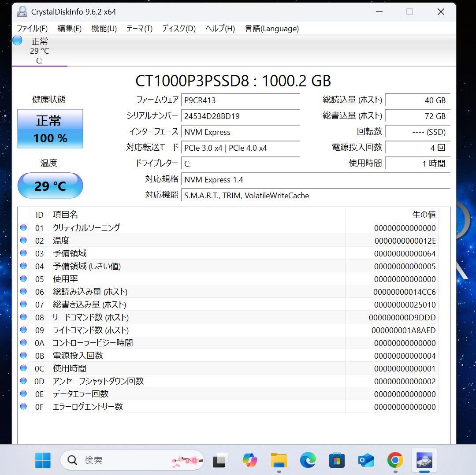Select the raw value 00000000014CC6
Image resolution: width=476 pixels, height=475 pixels.
click(404, 292)
